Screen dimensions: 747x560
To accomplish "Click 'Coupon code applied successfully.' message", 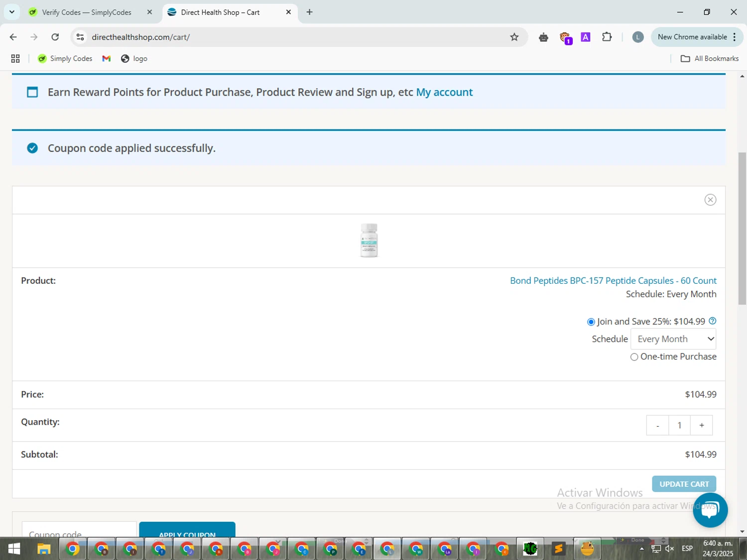I will 131,148.
